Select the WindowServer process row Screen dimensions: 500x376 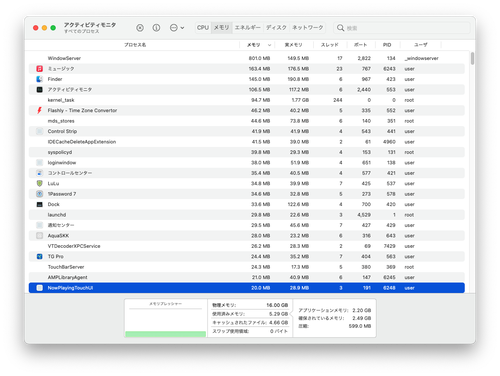tap(247, 58)
